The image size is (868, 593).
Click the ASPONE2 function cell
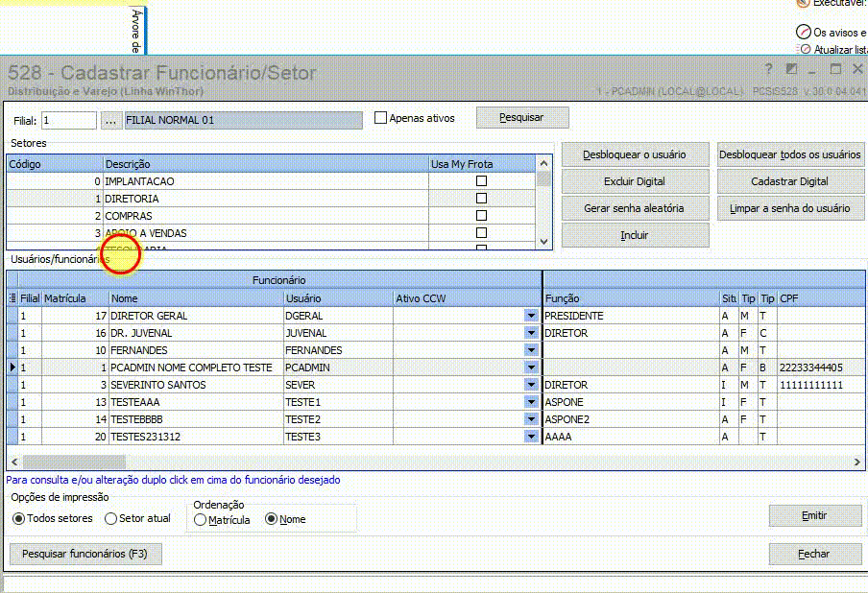click(631, 418)
